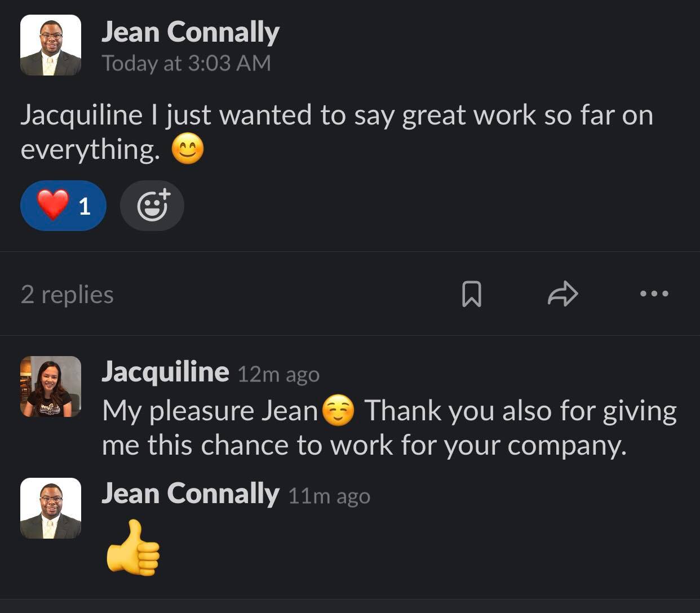The height and width of the screenshot is (613, 700).
Task: Click the share message arrow icon
Action: click(x=562, y=294)
